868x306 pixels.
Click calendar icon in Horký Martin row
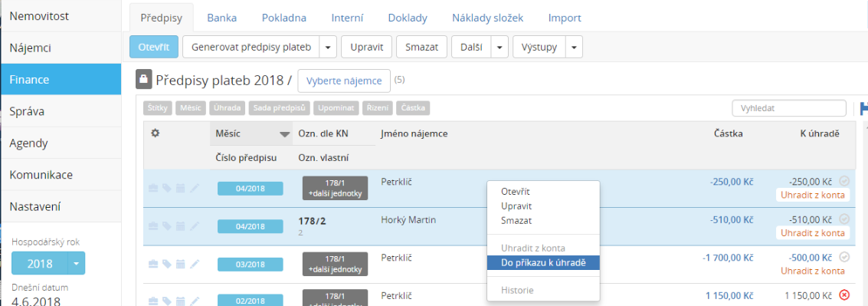pyautogui.click(x=180, y=226)
